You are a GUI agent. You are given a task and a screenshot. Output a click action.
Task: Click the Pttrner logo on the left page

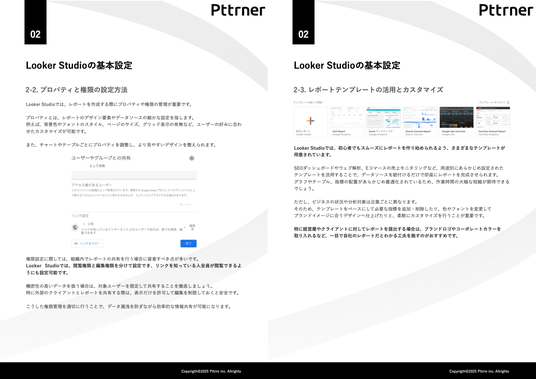tap(238, 10)
